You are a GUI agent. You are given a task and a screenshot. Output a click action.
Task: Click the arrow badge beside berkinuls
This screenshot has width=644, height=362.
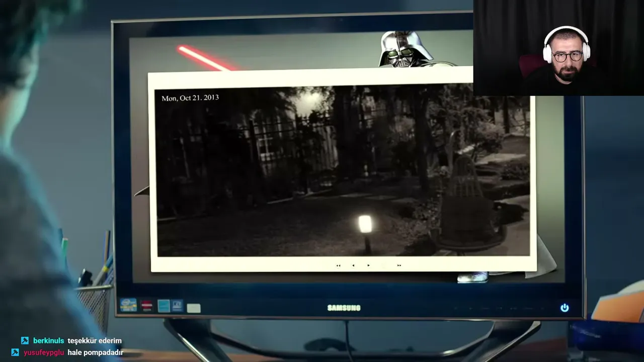[x=25, y=341]
